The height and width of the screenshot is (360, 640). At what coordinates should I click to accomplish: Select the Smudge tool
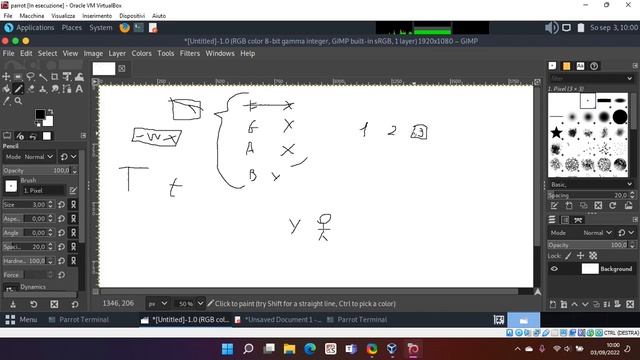[55, 89]
